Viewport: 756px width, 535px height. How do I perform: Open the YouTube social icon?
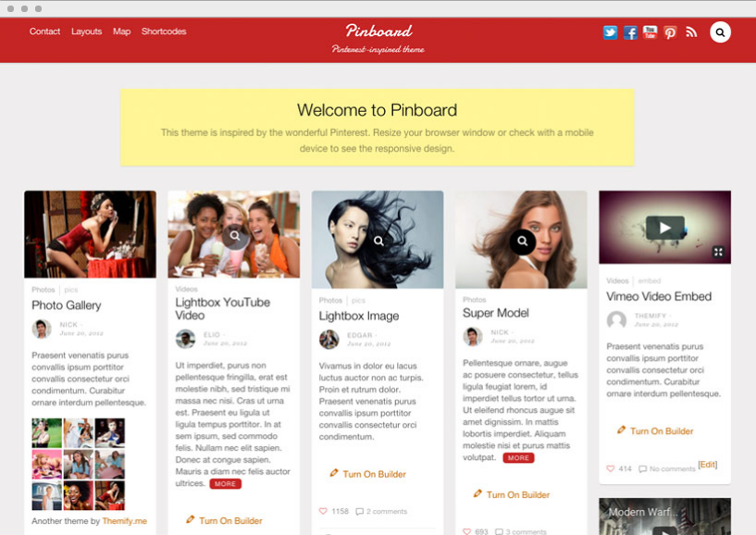tap(650, 32)
